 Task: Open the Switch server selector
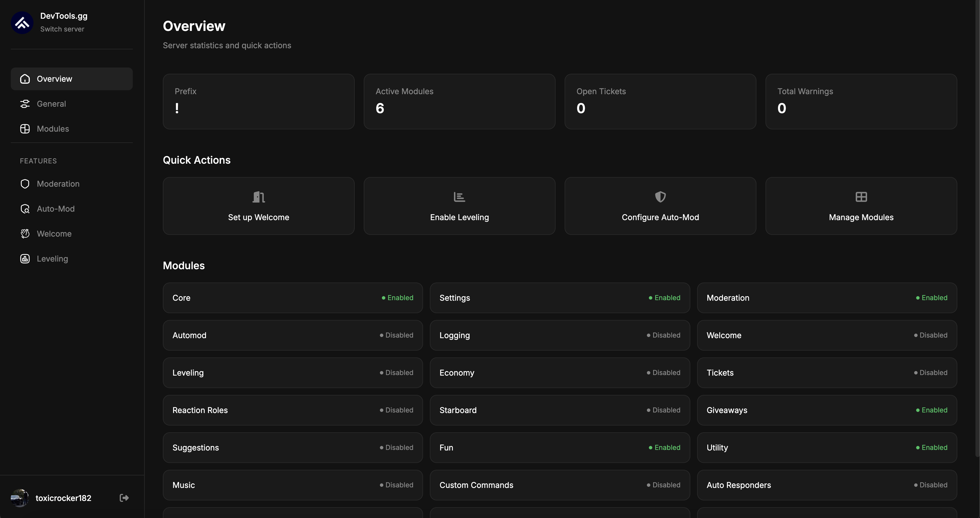[x=62, y=29]
